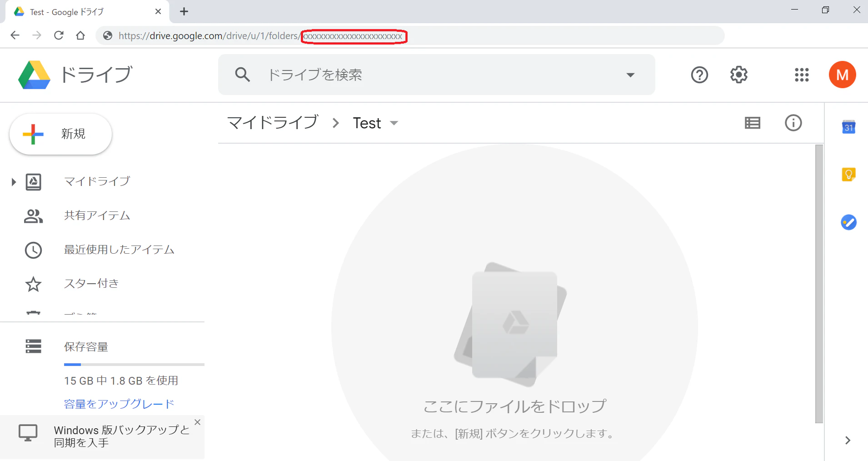Open Google Tasks side panel icon
This screenshot has height=461, width=868.
[848, 222]
